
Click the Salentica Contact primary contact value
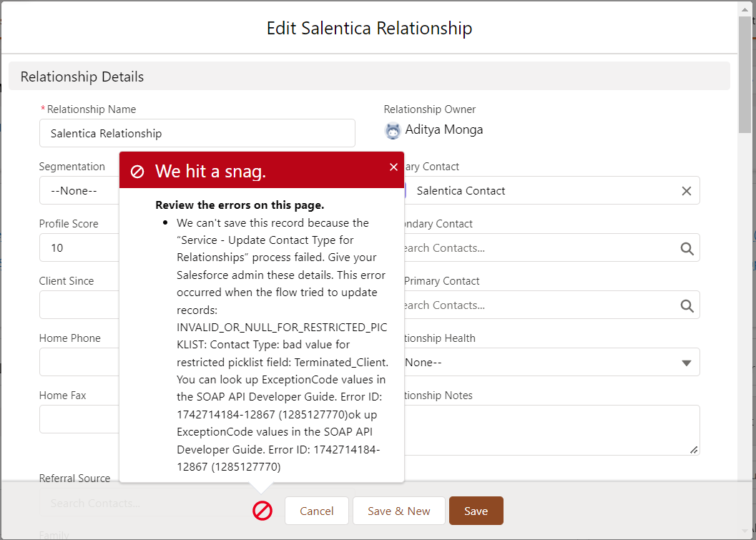(x=461, y=191)
